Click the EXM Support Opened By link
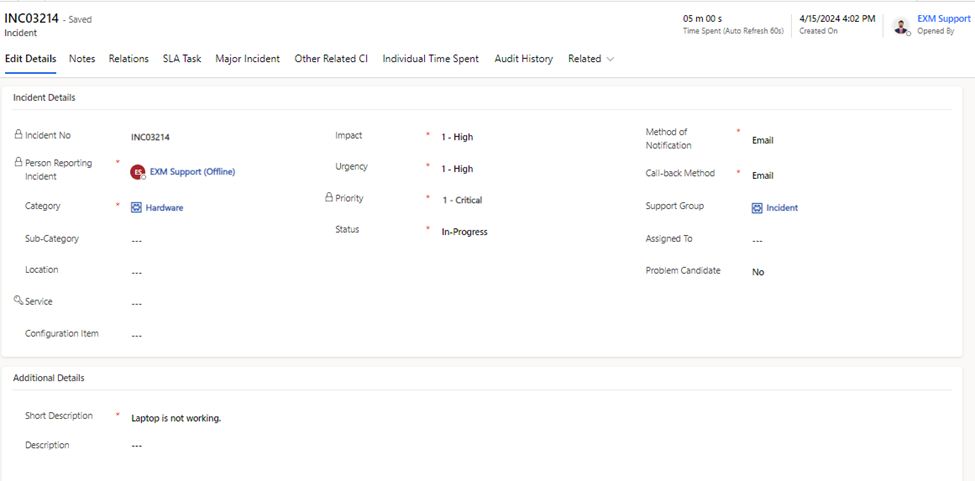The height and width of the screenshot is (481, 975). click(943, 19)
